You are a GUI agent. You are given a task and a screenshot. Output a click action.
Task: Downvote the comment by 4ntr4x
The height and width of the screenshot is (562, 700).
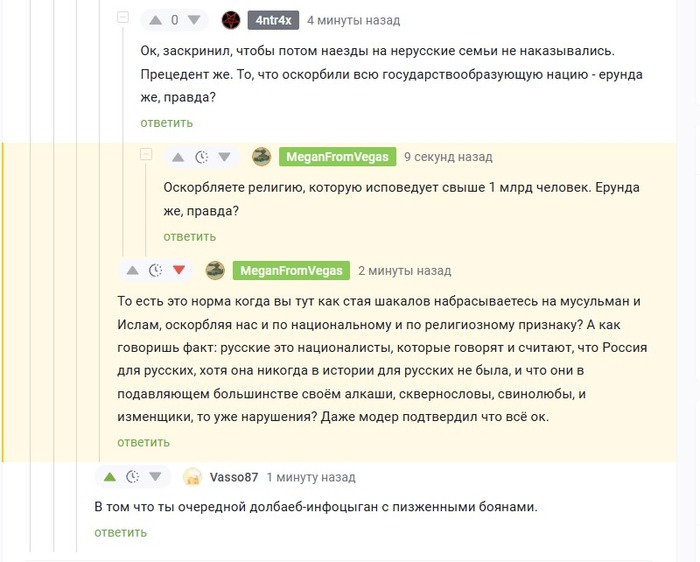[194, 20]
